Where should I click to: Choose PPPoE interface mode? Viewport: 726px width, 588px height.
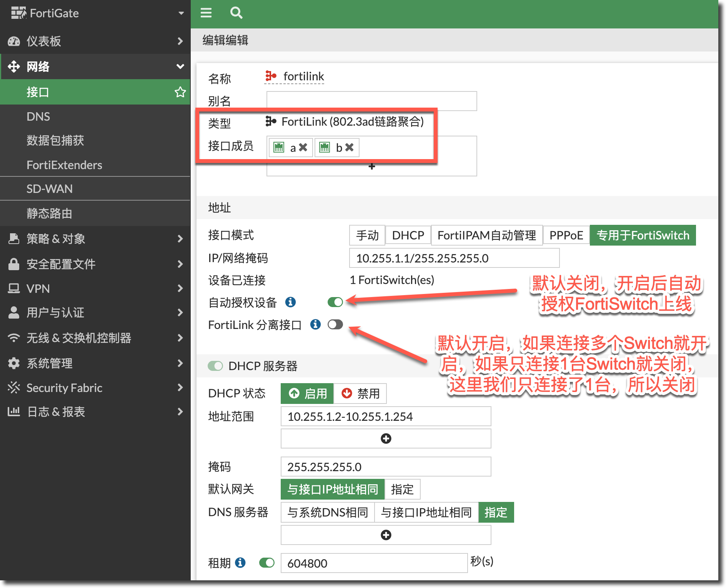point(566,235)
